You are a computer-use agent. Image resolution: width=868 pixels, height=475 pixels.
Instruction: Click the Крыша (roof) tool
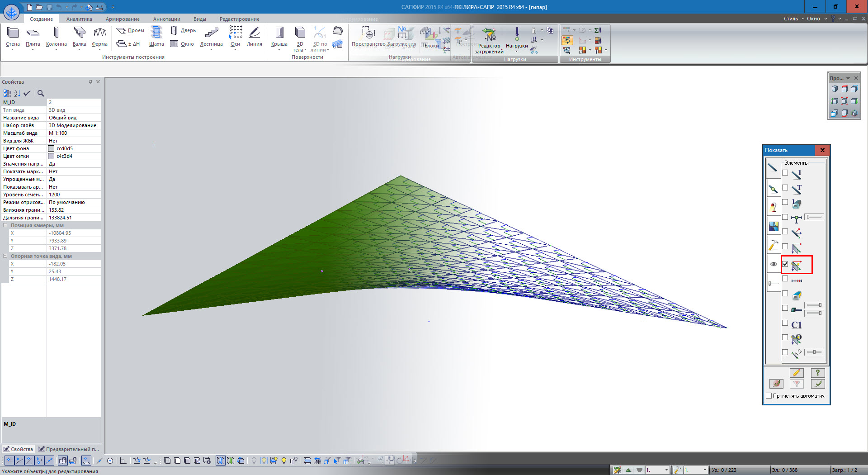tap(279, 37)
